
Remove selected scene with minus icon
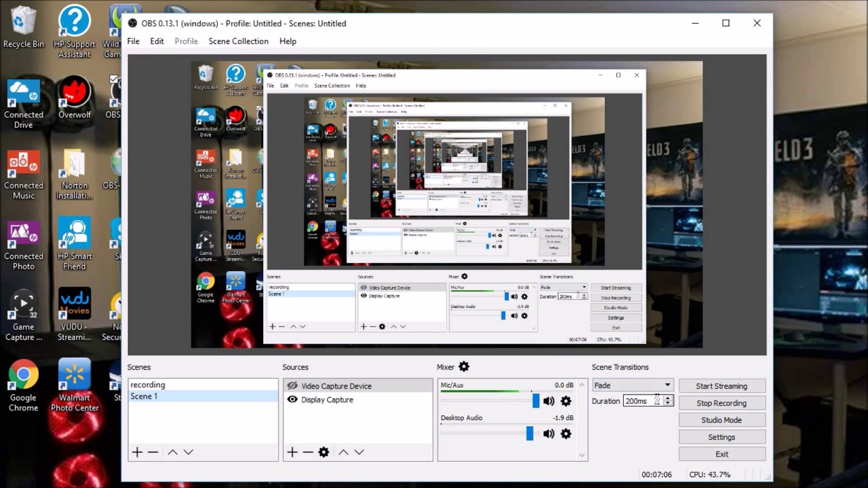153,452
